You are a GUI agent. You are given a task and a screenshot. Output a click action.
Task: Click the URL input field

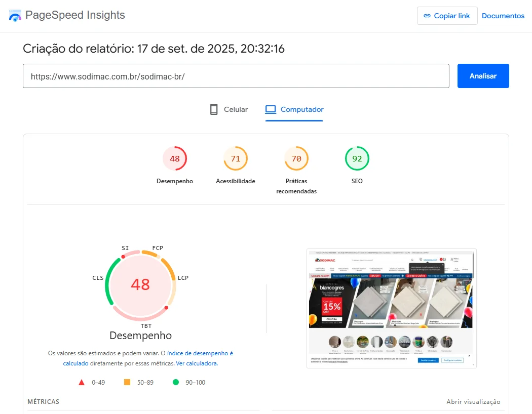click(236, 76)
